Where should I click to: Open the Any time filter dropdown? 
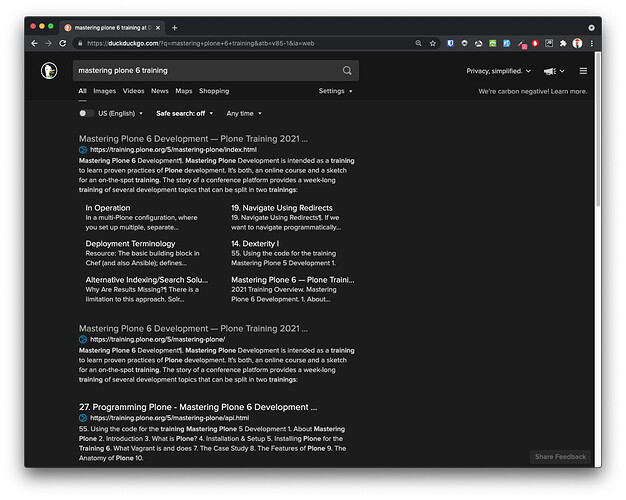click(x=244, y=113)
